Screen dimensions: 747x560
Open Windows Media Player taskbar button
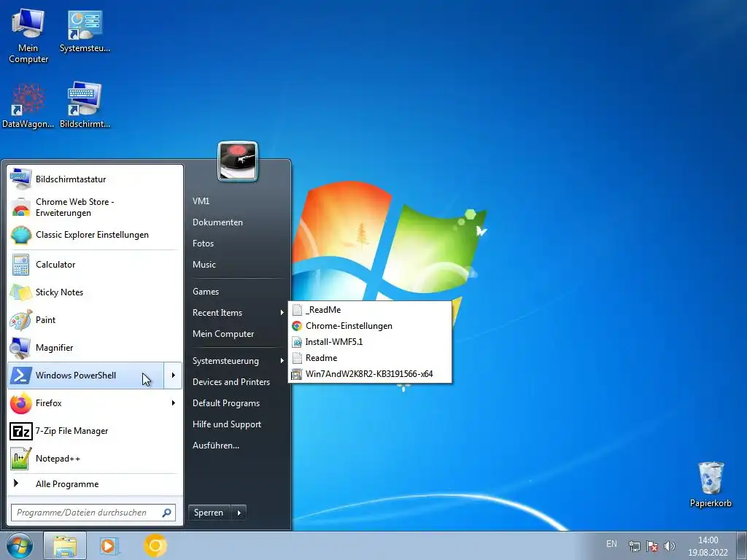point(109,545)
